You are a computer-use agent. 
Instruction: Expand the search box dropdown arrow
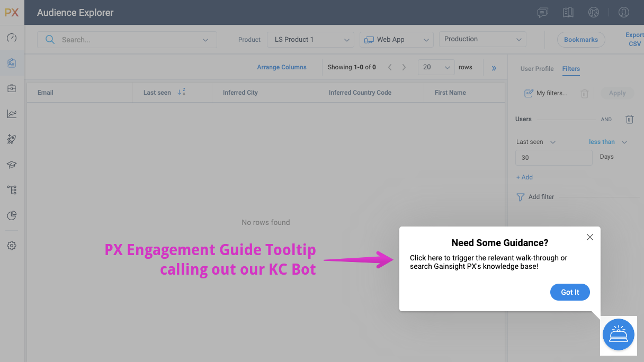205,40
